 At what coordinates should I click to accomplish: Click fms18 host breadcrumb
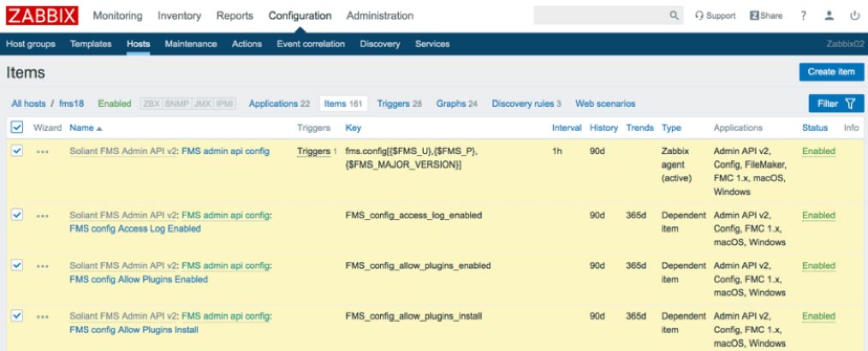click(71, 104)
